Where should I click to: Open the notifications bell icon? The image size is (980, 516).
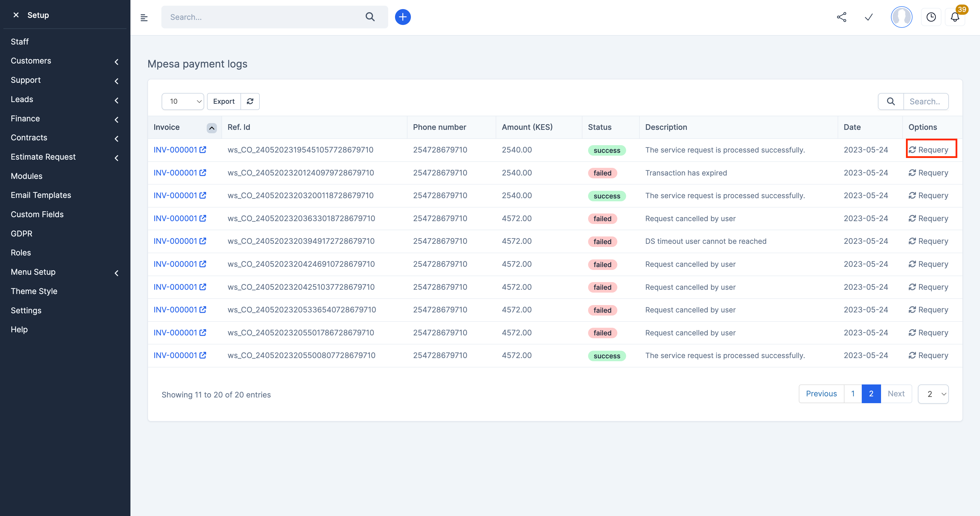955,17
